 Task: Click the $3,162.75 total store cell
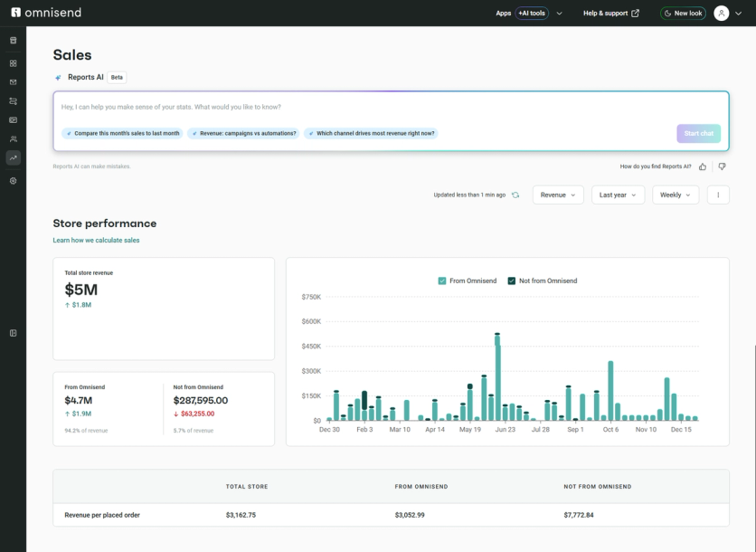click(241, 515)
